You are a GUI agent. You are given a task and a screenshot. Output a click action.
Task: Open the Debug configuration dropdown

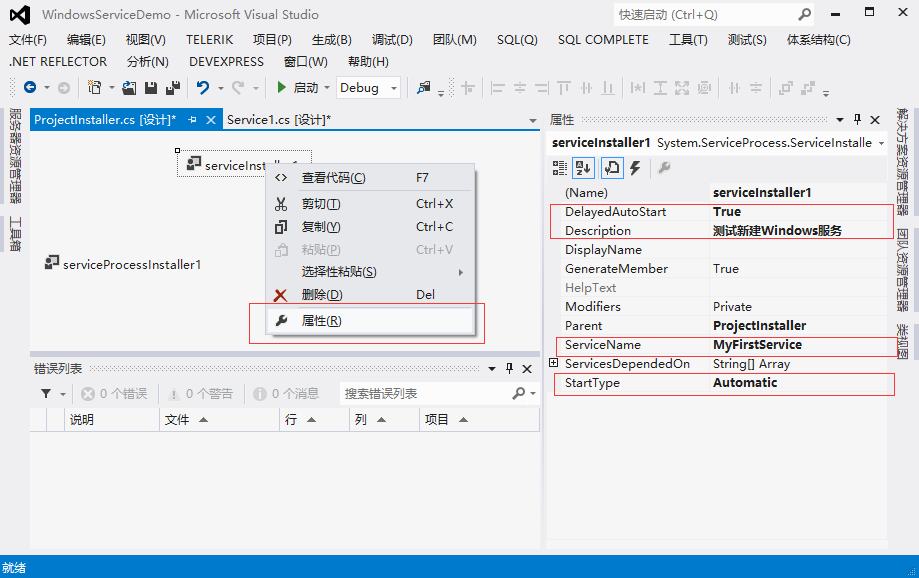pos(368,88)
